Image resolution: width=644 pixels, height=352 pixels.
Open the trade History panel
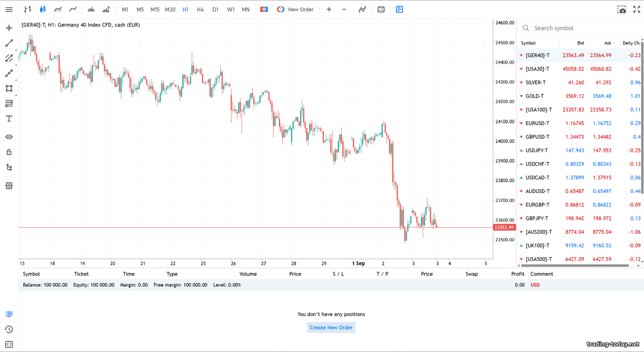9,329
